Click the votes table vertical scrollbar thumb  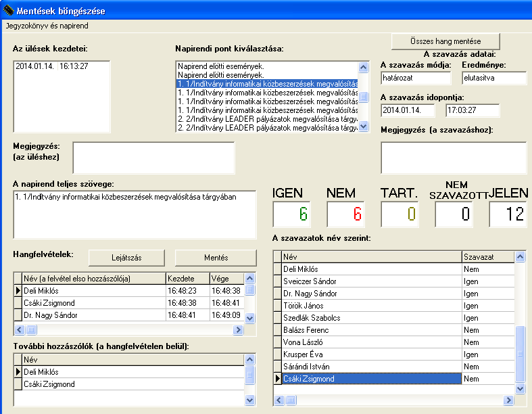520,354
